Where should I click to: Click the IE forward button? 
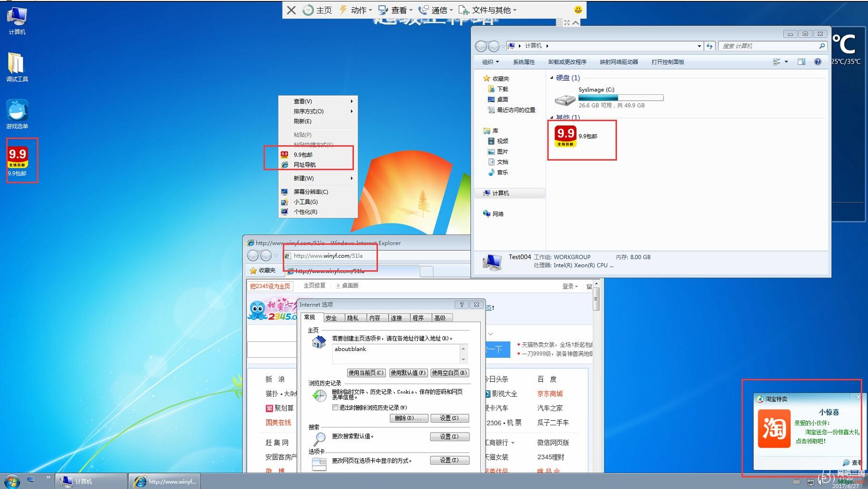tap(265, 256)
